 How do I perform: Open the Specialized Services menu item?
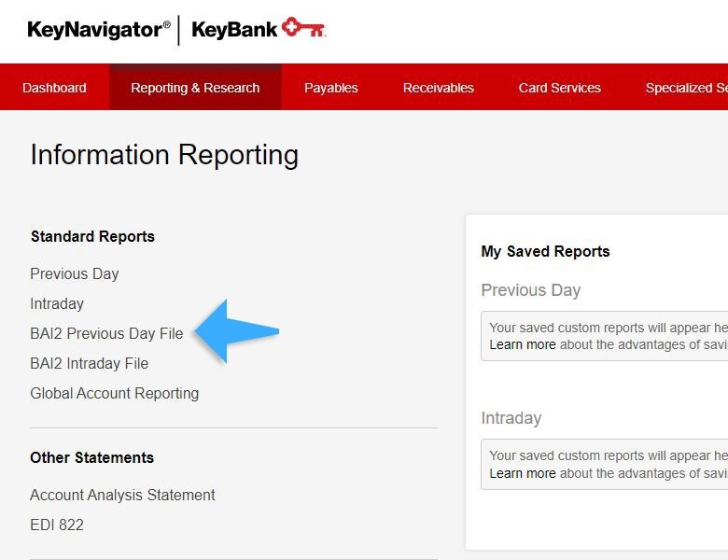686,88
